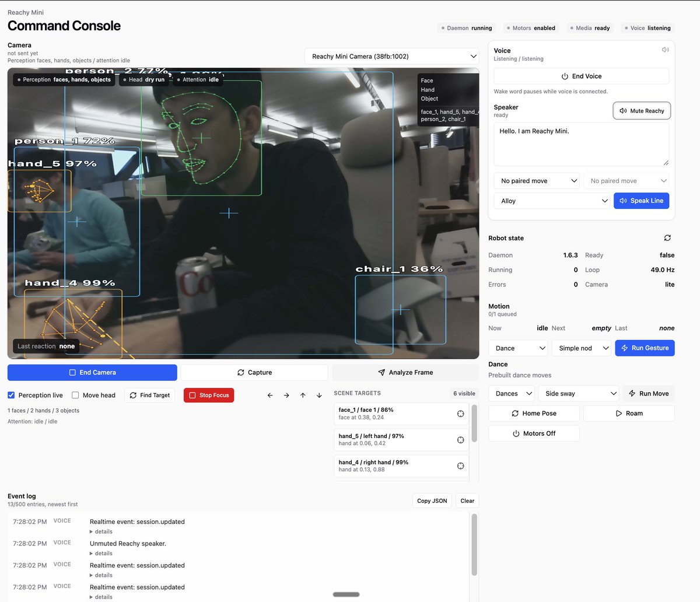Refresh robot state with the reload icon

pyautogui.click(x=667, y=238)
